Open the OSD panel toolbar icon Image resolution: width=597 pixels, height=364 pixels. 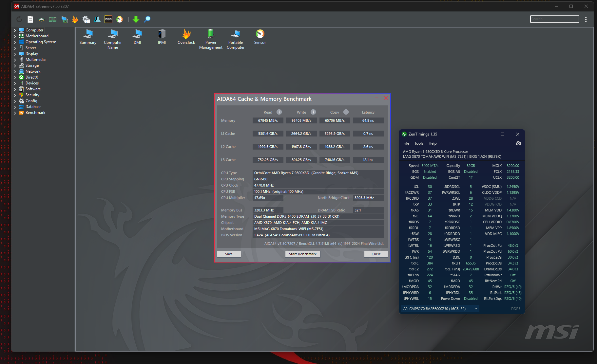(x=108, y=19)
